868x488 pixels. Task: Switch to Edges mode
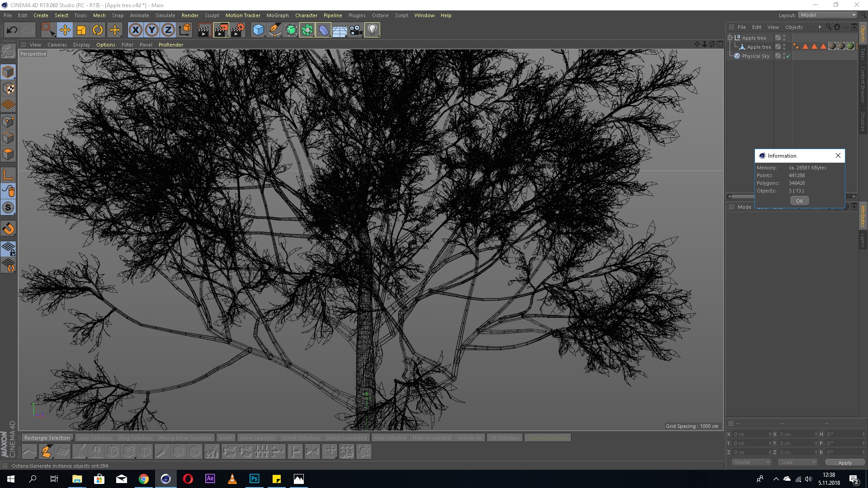pyautogui.click(x=8, y=138)
